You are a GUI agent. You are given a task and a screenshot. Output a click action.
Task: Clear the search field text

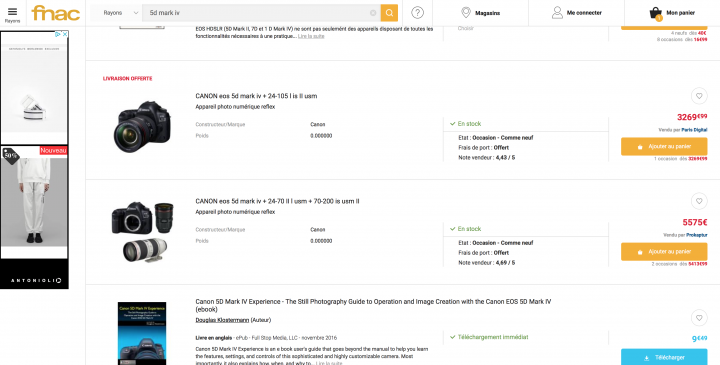(x=373, y=13)
